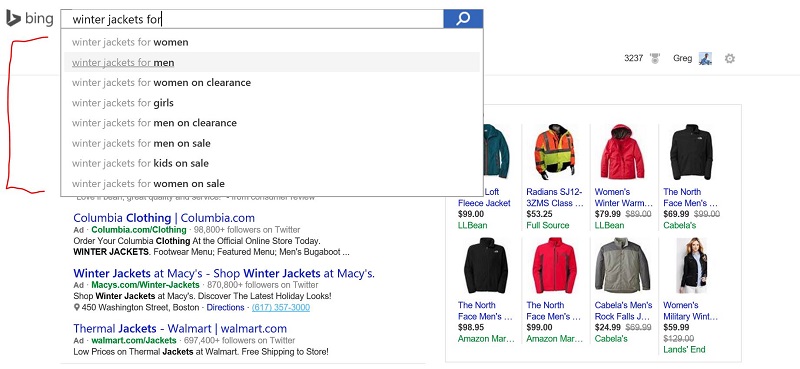Viewport: 800px width, 369px height.
Task: Select the Radians orange safety jacket image
Action: click(x=555, y=151)
